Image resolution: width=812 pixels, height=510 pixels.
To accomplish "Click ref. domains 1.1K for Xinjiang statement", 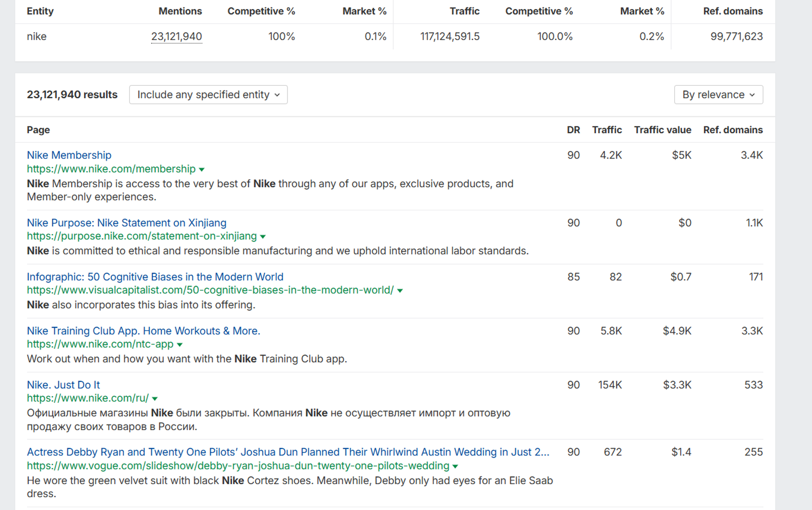I will click(754, 223).
